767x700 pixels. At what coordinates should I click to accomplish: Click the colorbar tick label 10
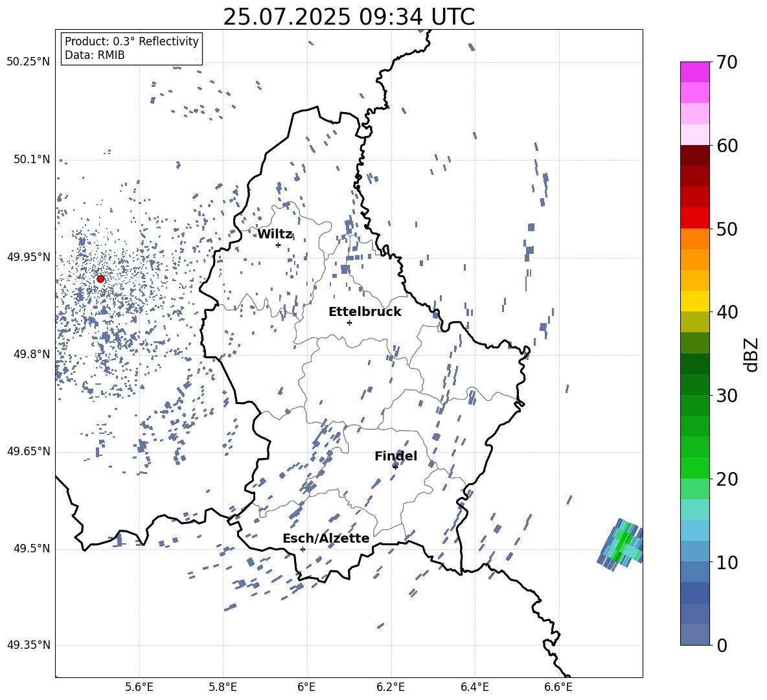(x=727, y=562)
